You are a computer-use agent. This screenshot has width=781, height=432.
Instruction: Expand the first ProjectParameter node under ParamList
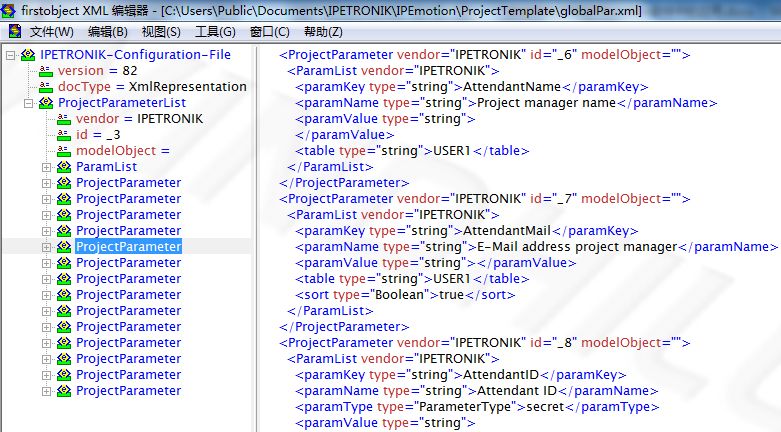coord(46,183)
